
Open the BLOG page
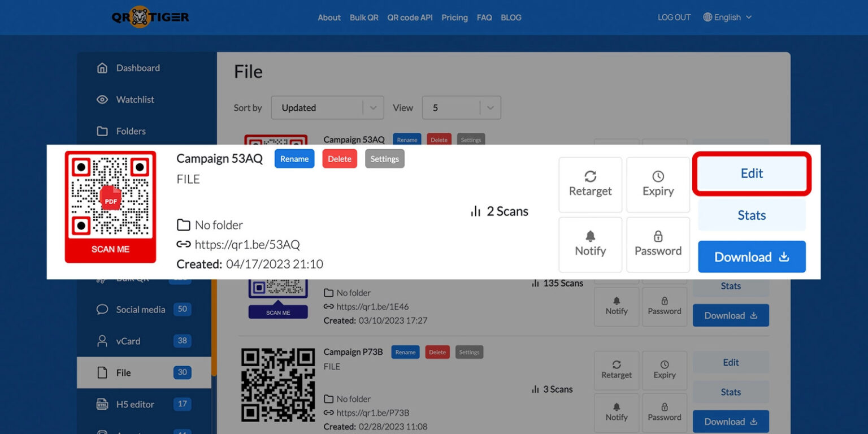coord(511,18)
